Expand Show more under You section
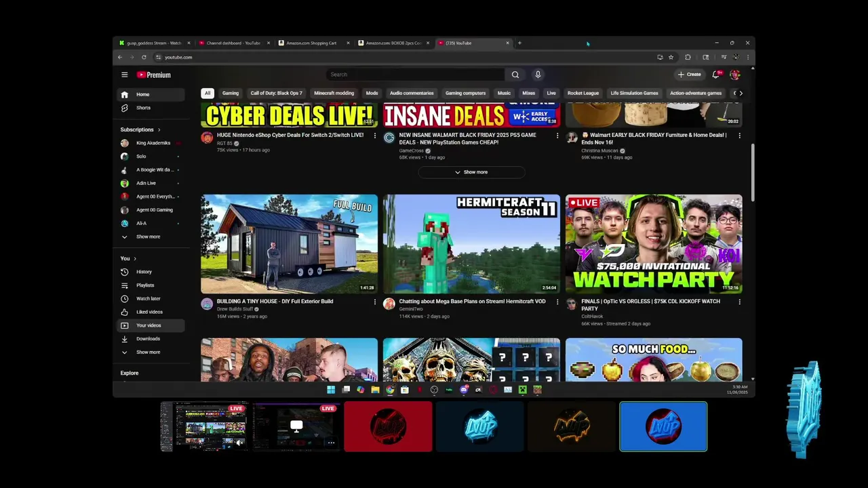This screenshot has width=868, height=488. click(150, 352)
